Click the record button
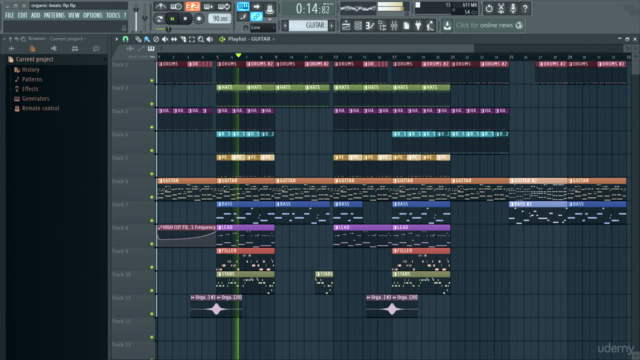The width and height of the screenshot is (640, 360). click(x=199, y=19)
